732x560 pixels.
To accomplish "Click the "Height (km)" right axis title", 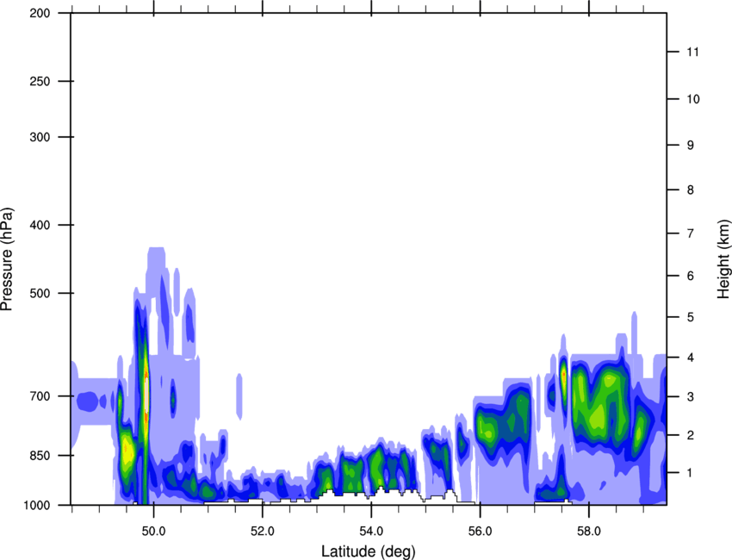I will click(723, 258).
